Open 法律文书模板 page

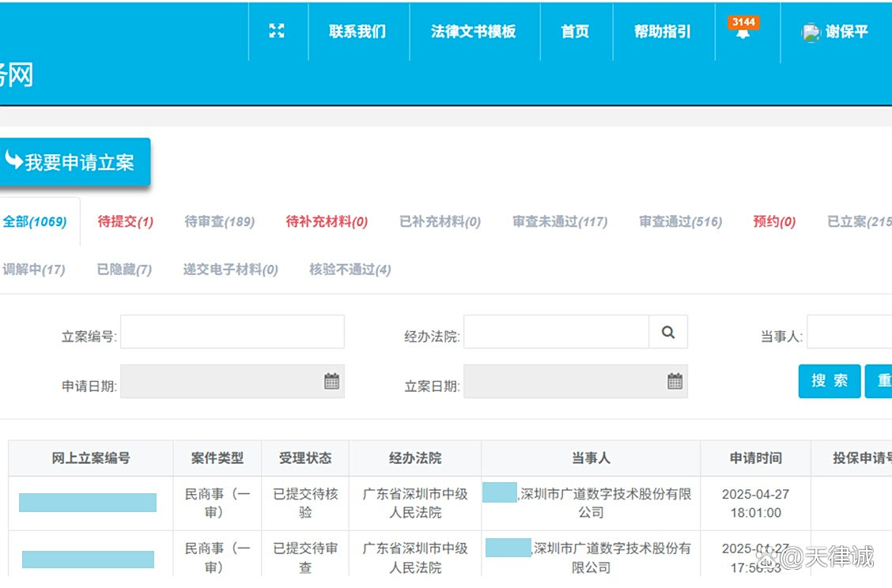[474, 32]
